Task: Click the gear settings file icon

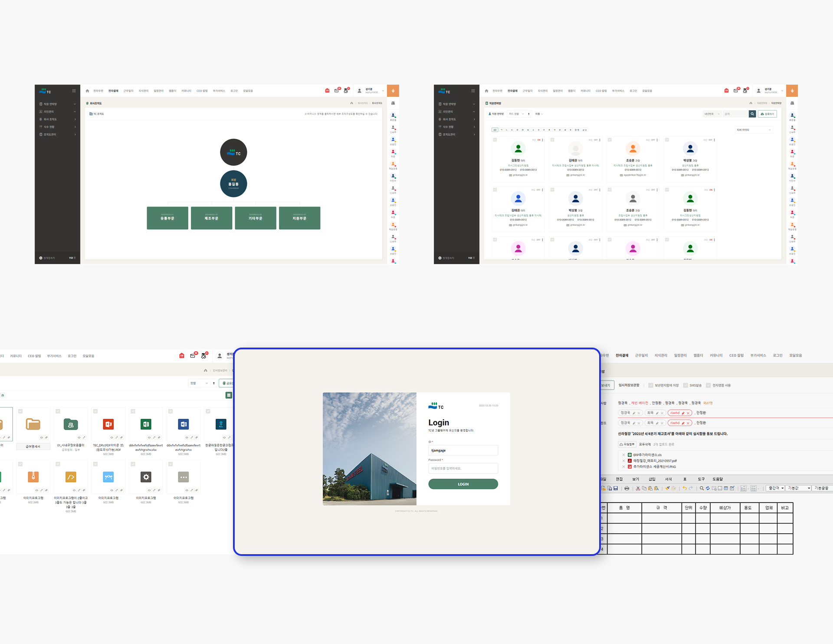Action: coord(146,477)
